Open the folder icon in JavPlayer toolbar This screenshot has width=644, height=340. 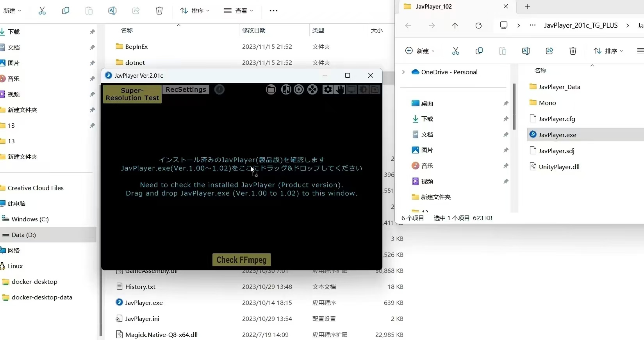click(271, 90)
